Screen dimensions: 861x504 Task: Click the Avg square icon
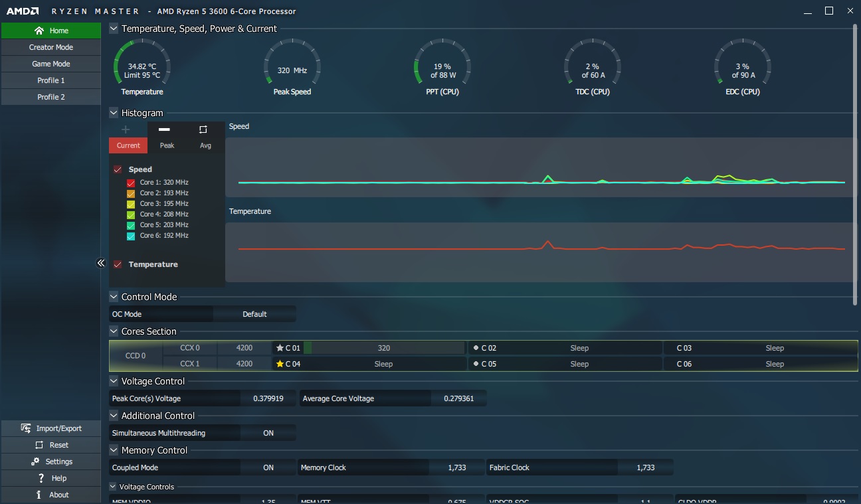tap(203, 129)
